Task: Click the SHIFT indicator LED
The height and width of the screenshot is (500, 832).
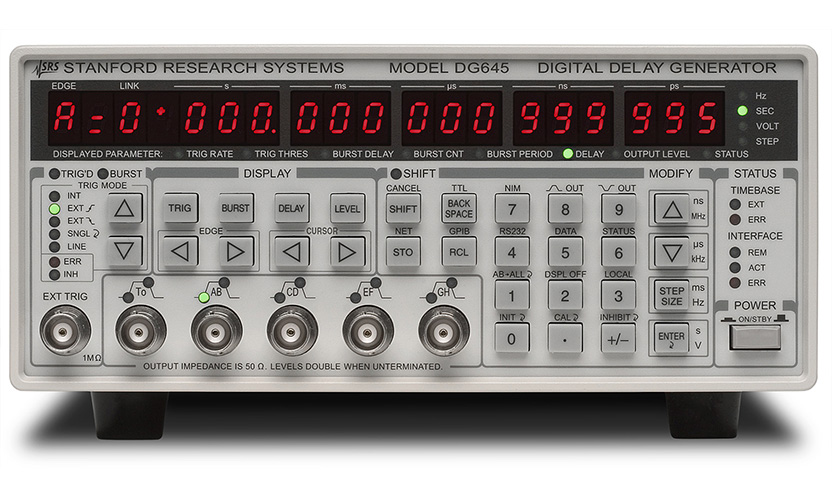Action: point(396,174)
